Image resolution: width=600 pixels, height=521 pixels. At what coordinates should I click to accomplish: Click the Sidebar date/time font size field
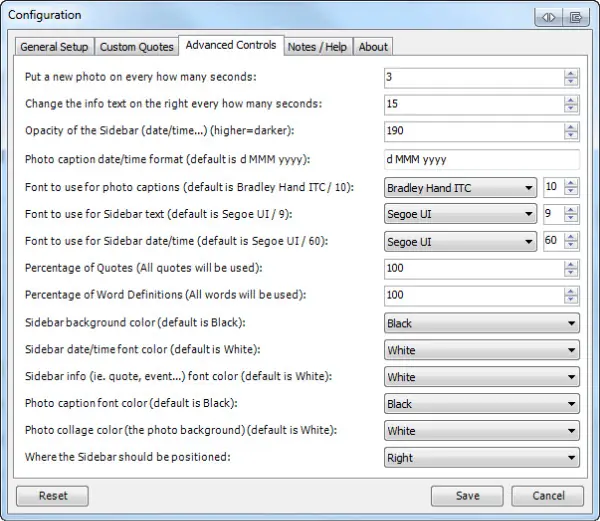point(553,241)
